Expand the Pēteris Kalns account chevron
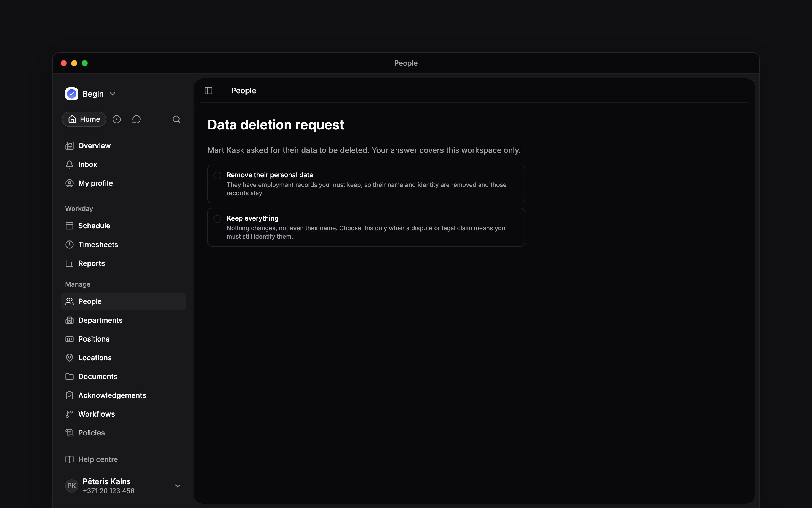This screenshot has width=812, height=508. coord(178,486)
